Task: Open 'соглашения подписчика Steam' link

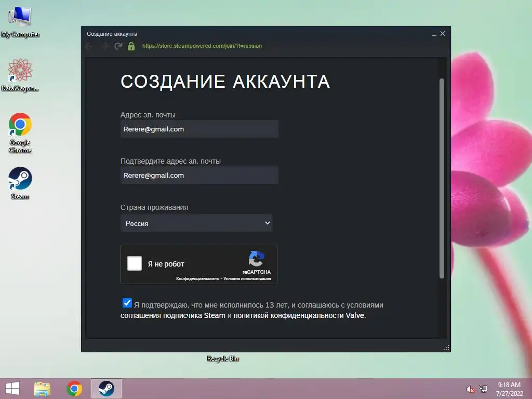Action: (x=172, y=315)
